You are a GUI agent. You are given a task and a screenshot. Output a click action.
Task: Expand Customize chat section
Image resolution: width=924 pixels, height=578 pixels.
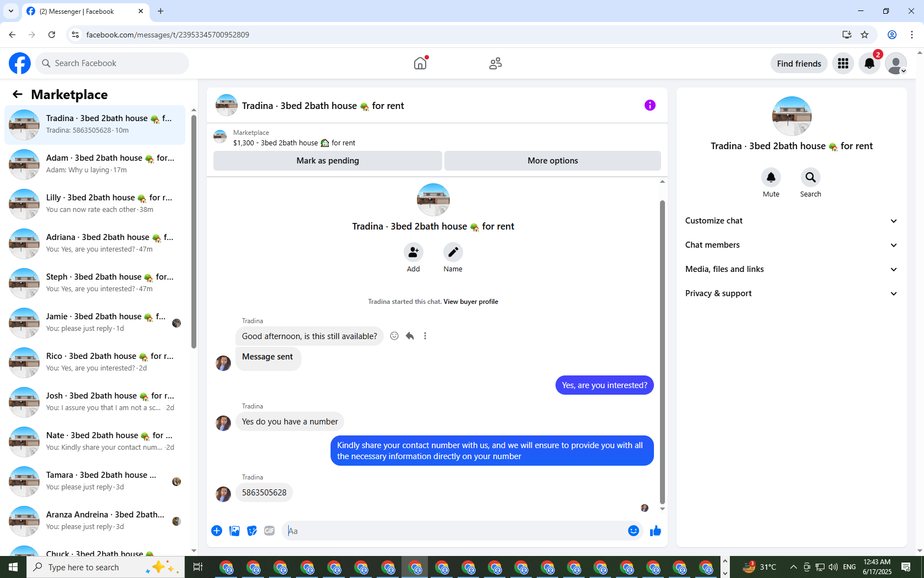791,221
